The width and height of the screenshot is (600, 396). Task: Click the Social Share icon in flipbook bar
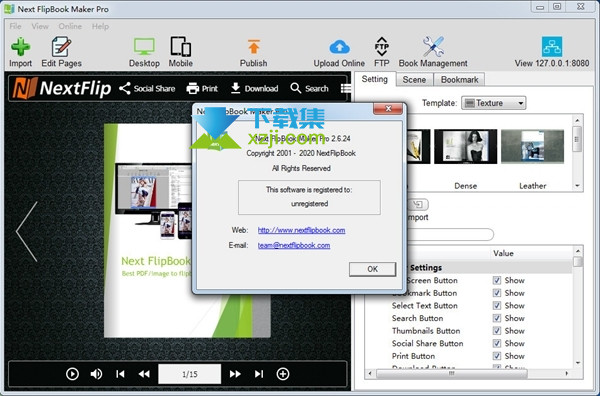[x=125, y=88]
